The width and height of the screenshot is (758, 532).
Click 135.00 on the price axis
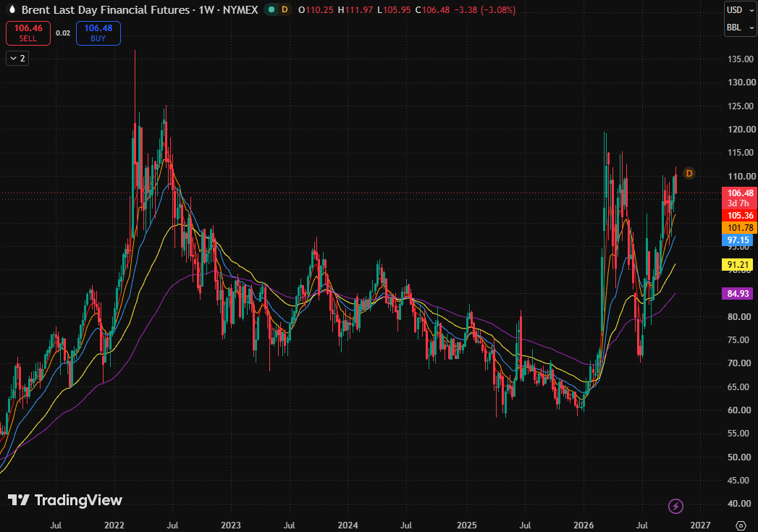pyautogui.click(x=741, y=59)
